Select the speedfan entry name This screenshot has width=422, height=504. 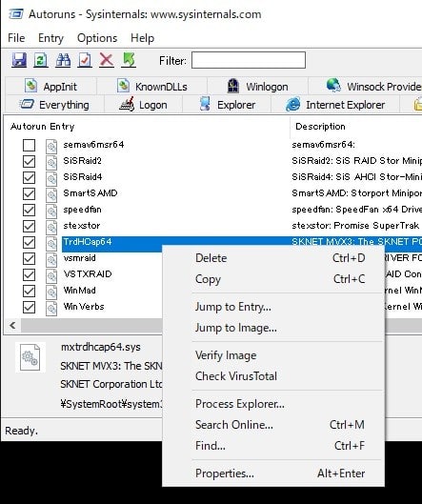coord(82,210)
